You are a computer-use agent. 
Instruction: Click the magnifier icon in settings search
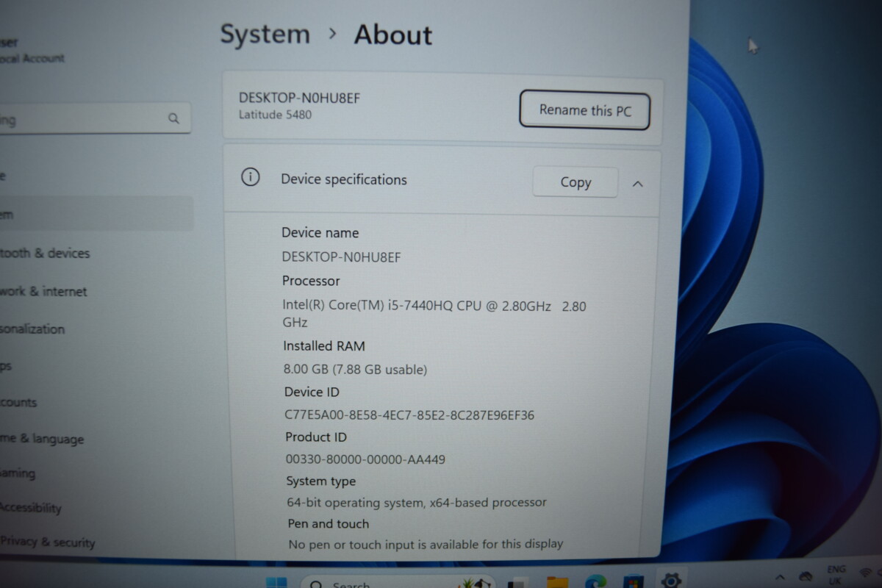(x=174, y=118)
